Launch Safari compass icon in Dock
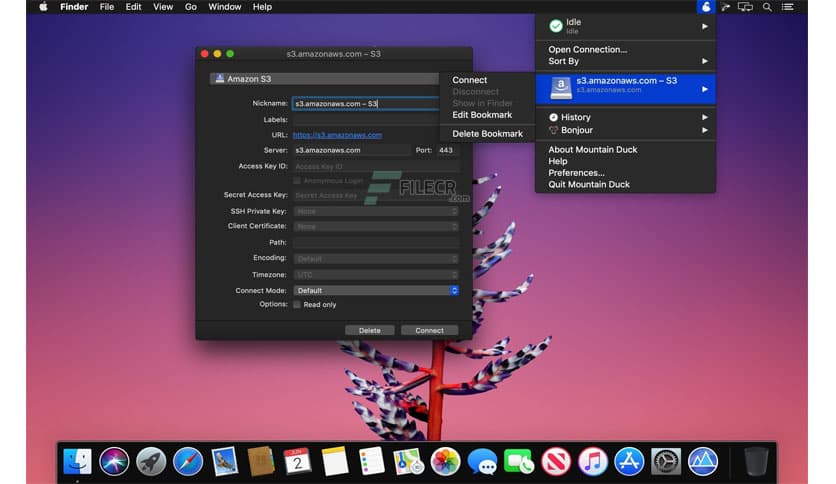 click(x=188, y=461)
